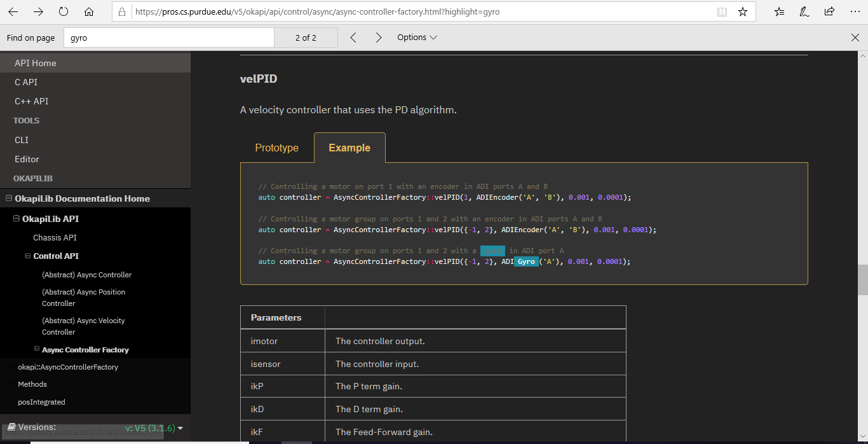868x444 pixels.
Task: Collapse Async Controller Factory node
Action: click(37, 349)
